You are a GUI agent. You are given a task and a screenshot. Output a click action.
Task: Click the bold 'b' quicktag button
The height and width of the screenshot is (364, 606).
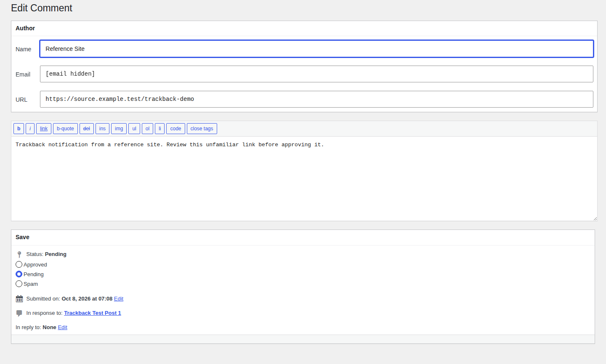pos(19,129)
